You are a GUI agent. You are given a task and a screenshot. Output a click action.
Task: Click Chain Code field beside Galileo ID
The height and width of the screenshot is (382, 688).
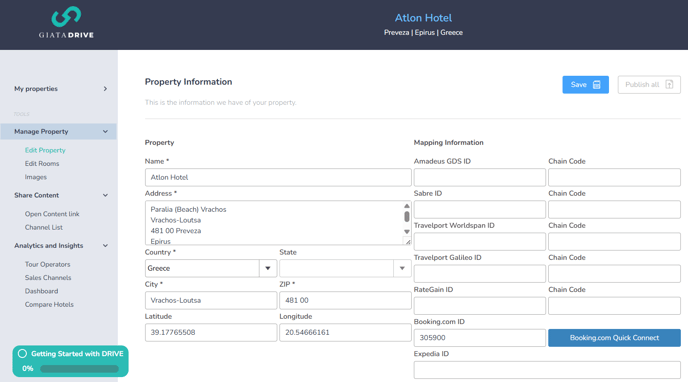[x=614, y=274]
